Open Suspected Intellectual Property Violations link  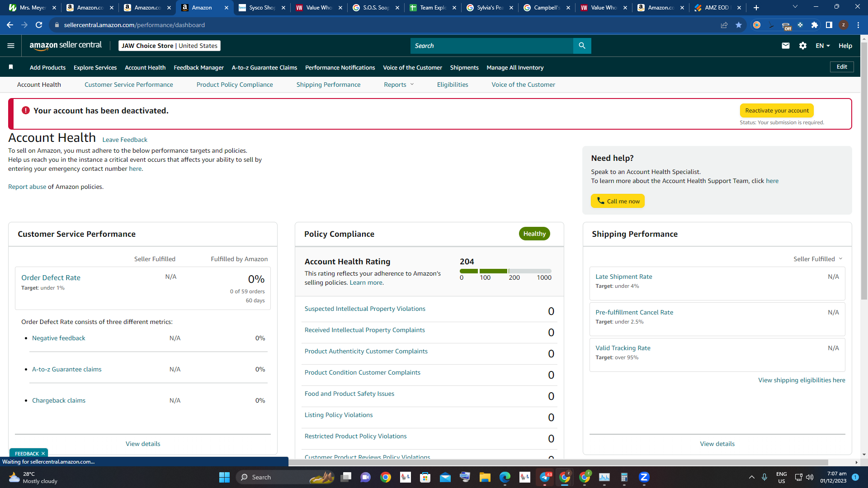coord(365,309)
